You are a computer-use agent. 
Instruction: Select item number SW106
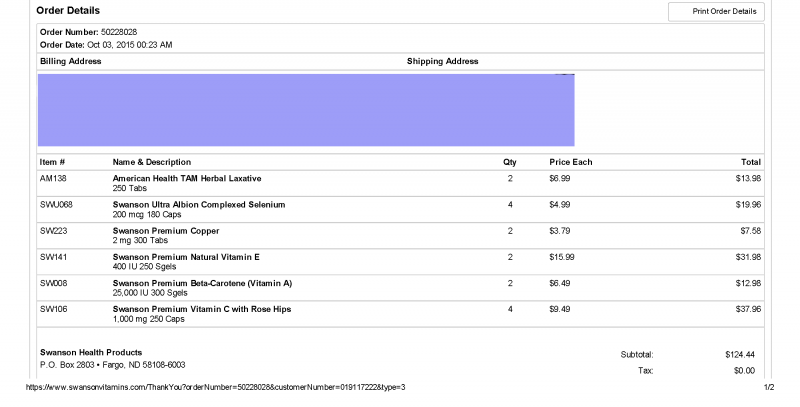pyautogui.click(x=53, y=309)
